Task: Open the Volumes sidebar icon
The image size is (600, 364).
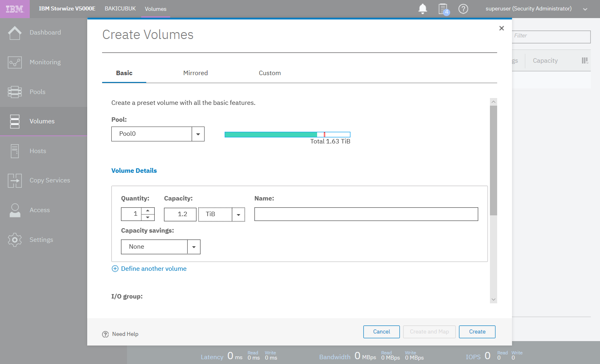Action: 15,121
